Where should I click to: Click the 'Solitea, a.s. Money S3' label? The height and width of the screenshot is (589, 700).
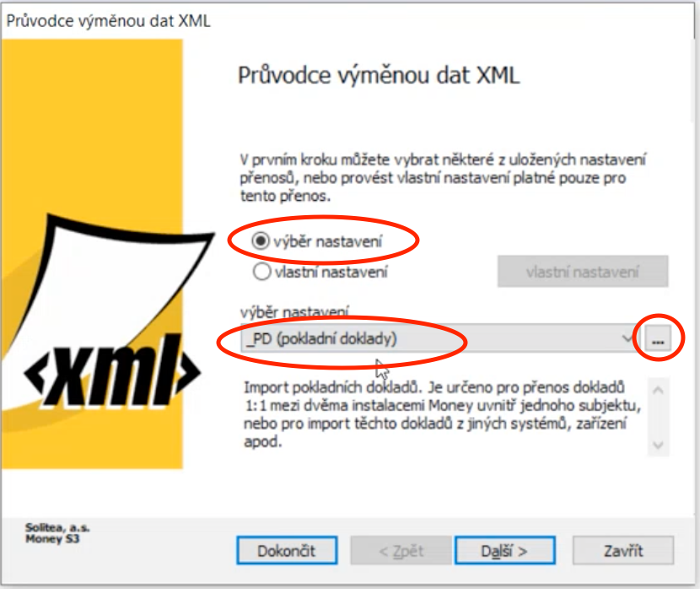click(57, 533)
